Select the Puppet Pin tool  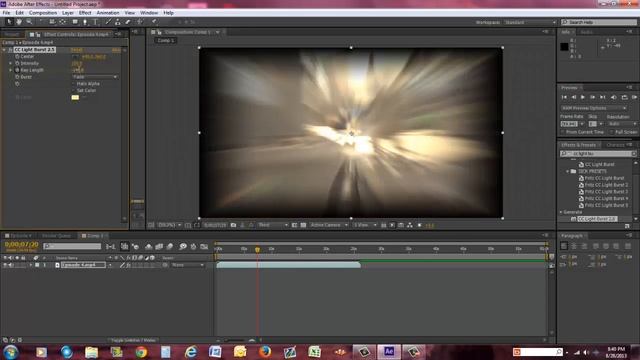click(154, 22)
